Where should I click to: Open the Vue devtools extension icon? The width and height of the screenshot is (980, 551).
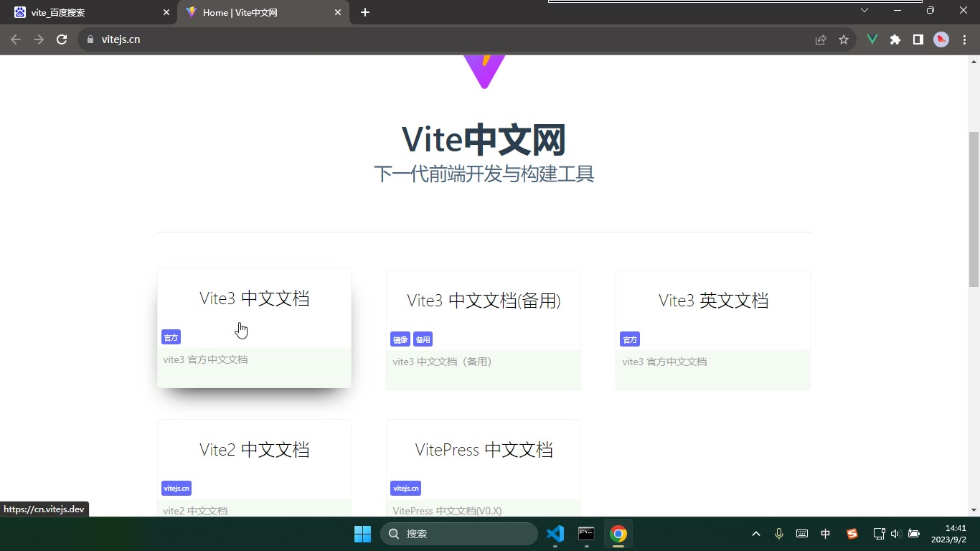click(872, 40)
